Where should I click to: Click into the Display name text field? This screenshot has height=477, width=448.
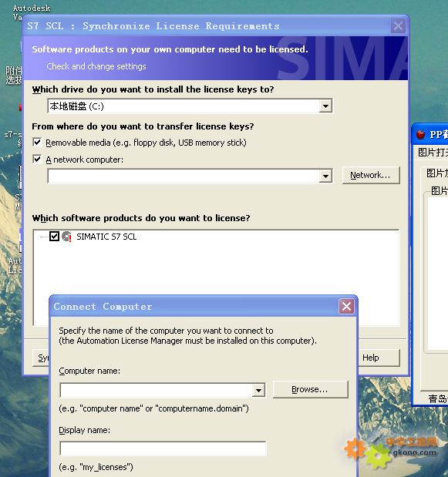click(163, 448)
